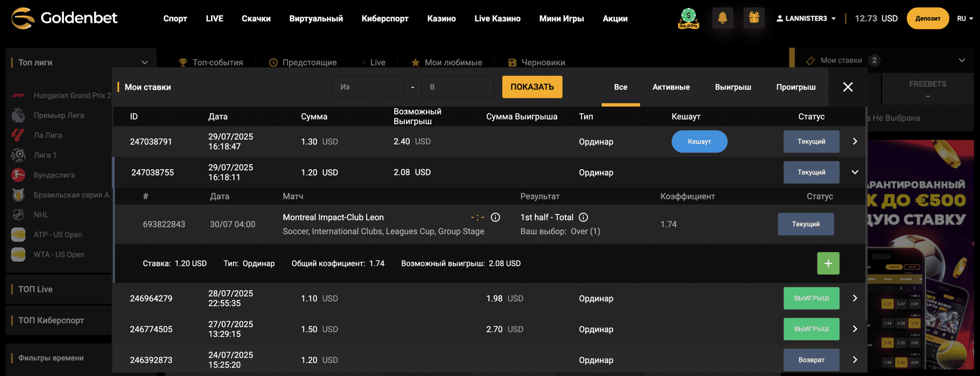This screenshot has height=376, width=980.
Task: Open the Фильтры времени sidebar section
Action: click(59, 358)
